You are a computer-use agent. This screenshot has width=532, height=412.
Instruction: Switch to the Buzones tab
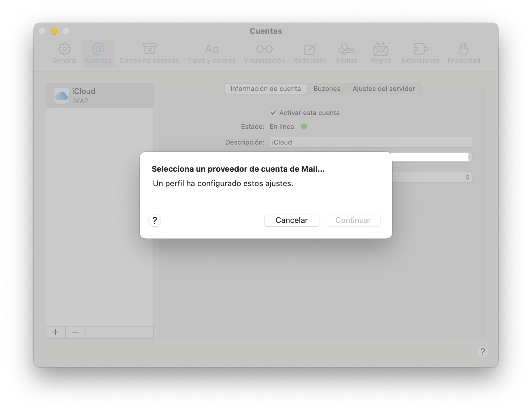tap(327, 89)
